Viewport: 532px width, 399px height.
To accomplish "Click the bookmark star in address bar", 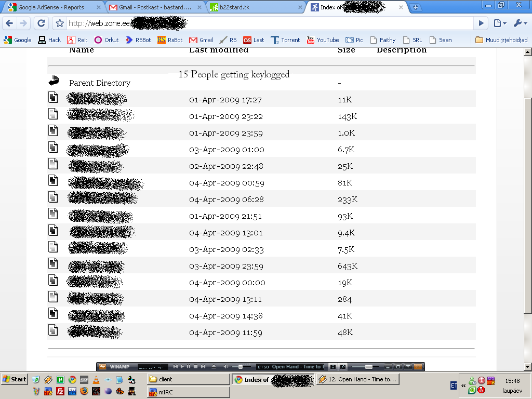I will (x=59, y=23).
